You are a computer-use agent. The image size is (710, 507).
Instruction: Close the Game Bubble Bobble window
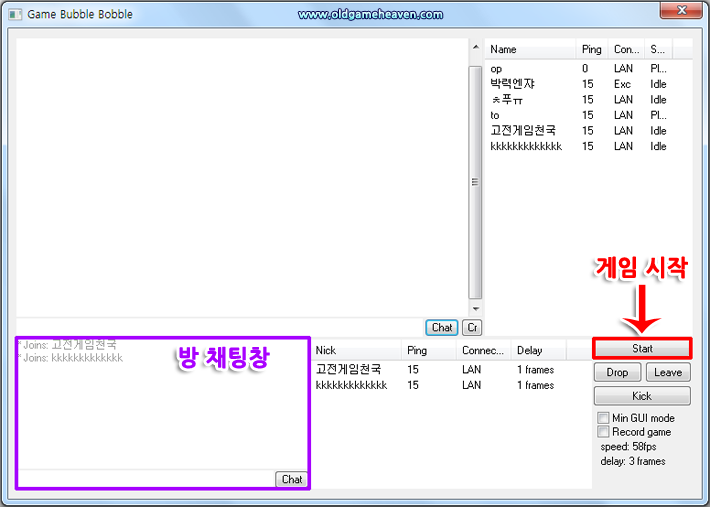[681, 10]
